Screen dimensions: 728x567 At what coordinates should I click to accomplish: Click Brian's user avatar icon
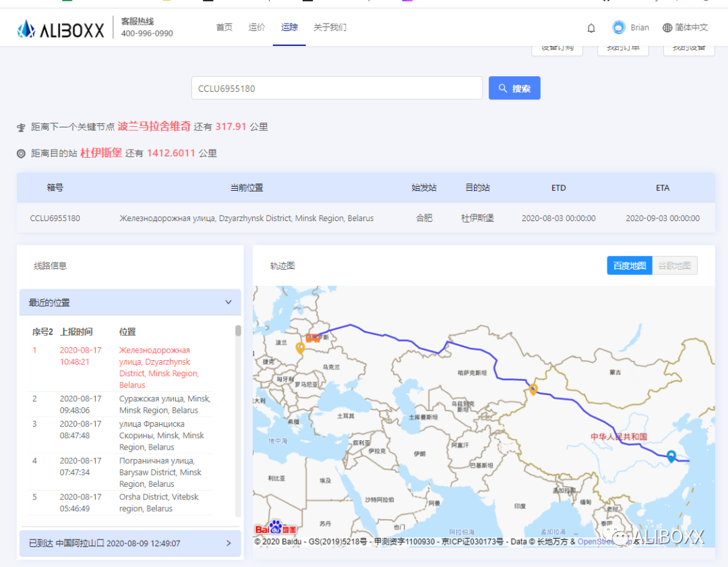pyautogui.click(x=618, y=28)
